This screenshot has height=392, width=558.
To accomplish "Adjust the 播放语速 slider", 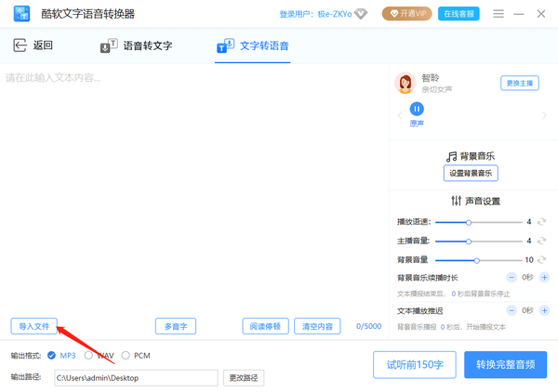I will 479,223.
